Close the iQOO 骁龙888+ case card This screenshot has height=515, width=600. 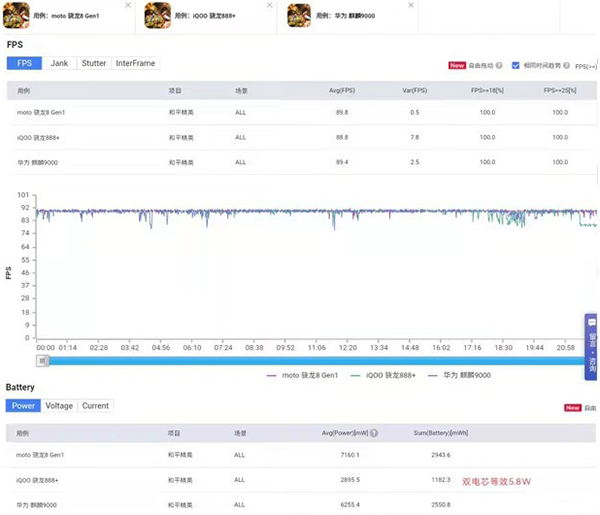click(x=270, y=6)
